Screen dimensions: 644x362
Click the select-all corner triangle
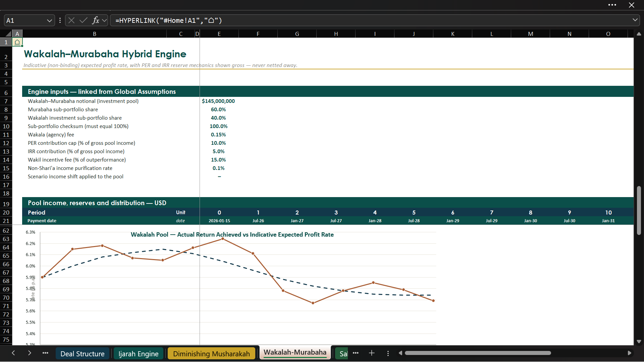(8, 34)
